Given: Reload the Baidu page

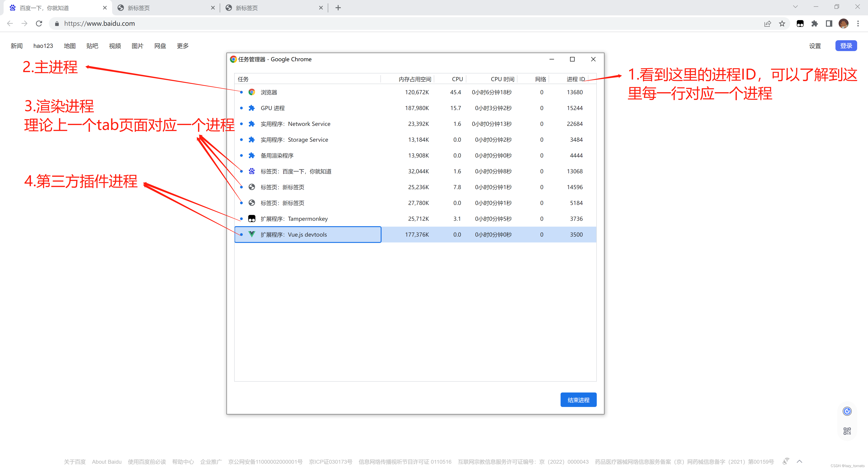Looking at the screenshot, I should coord(39,23).
